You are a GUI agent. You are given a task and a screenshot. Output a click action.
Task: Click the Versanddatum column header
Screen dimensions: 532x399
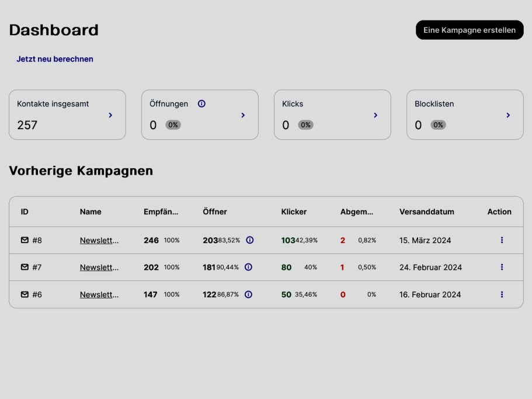[426, 212]
